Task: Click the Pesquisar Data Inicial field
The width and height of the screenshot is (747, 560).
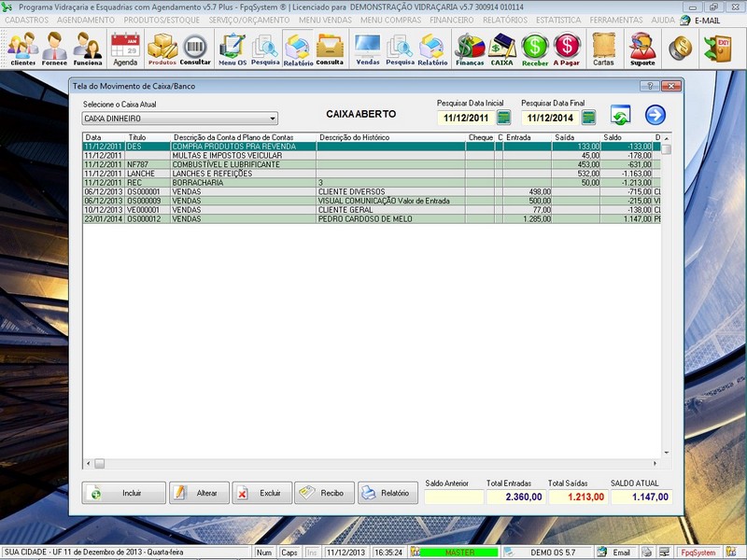Action: tap(465, 119)
